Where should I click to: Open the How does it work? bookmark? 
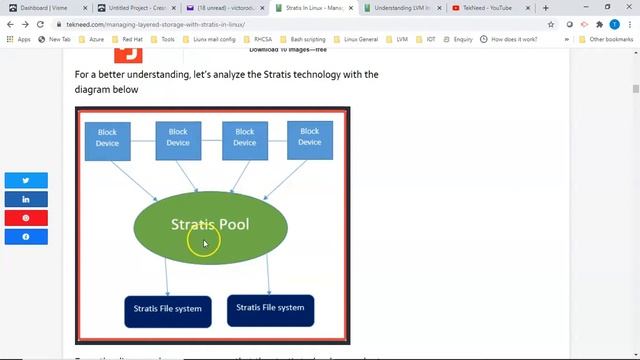509,39
